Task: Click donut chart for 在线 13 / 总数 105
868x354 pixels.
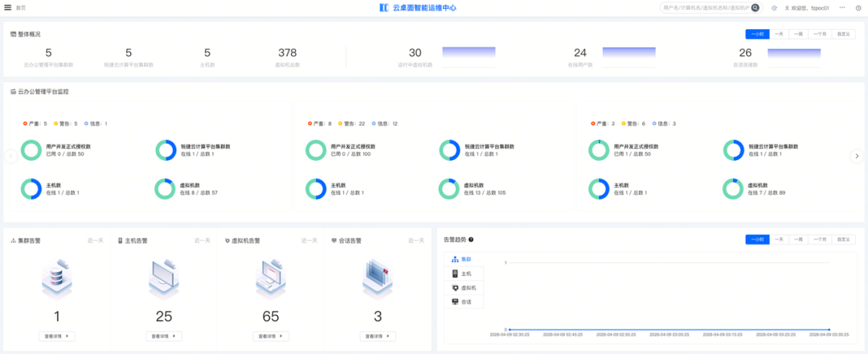Action: click(449, 189)
